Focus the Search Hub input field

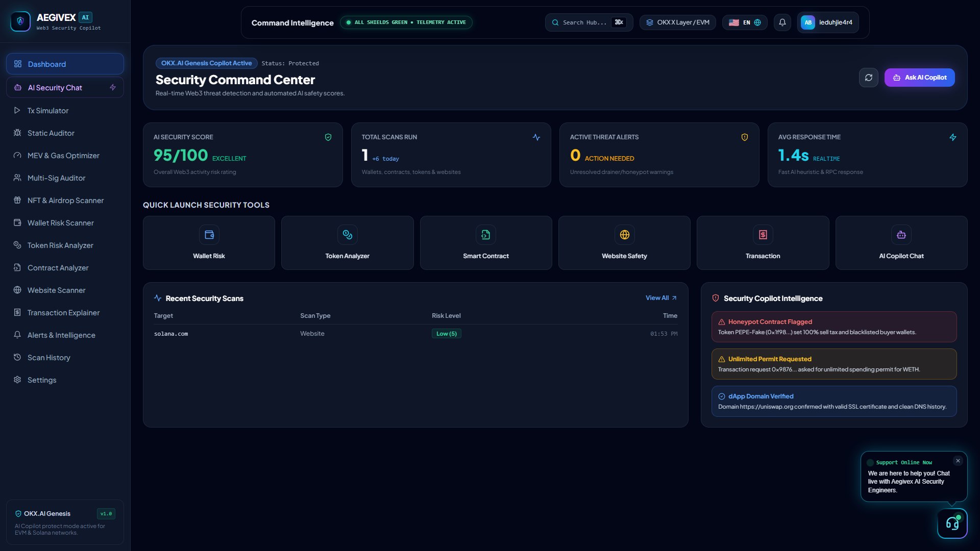(589, 22)
